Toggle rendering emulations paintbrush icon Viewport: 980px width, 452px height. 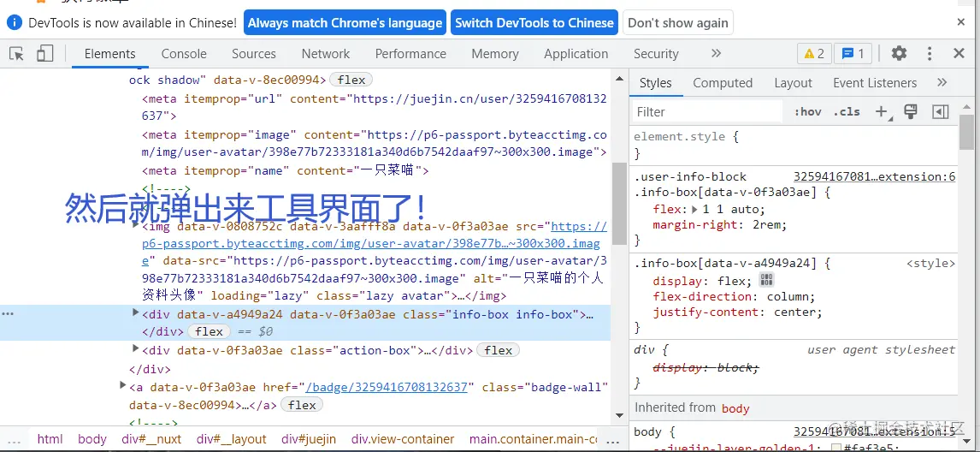click(911, 112)
